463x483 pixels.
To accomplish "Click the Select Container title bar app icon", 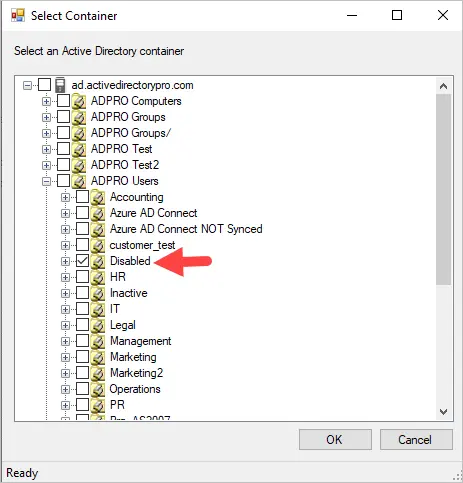I will (x=18, y=15).
